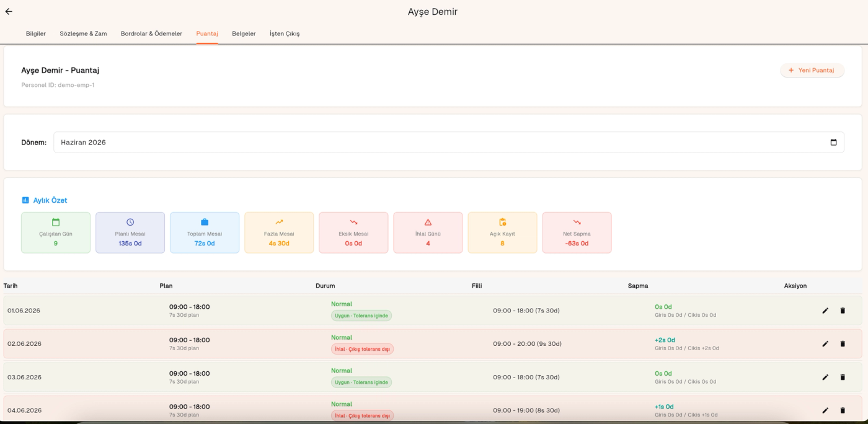The height and width of the screenshot is (424, 868).
Task: Go back using the arrow icon
Action: [x=9, y=12]
